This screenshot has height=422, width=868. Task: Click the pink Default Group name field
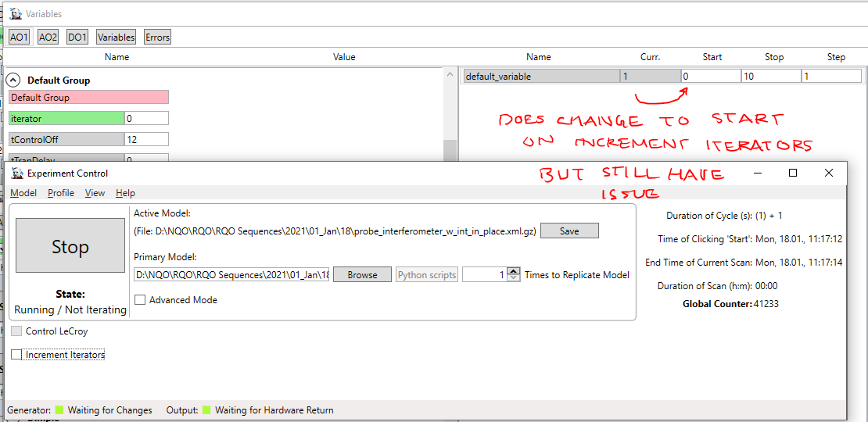click(x=88, y=98)
